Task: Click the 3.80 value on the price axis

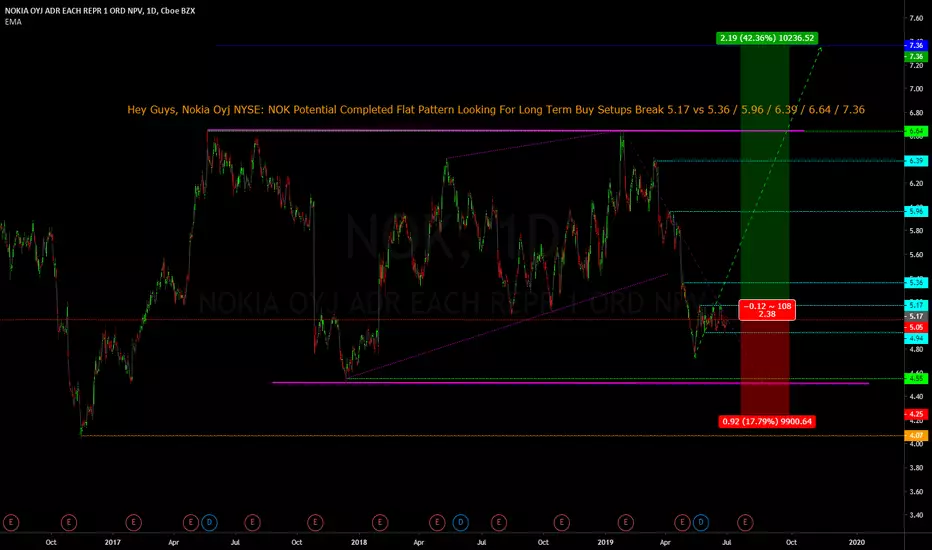Action: [916, 468]
